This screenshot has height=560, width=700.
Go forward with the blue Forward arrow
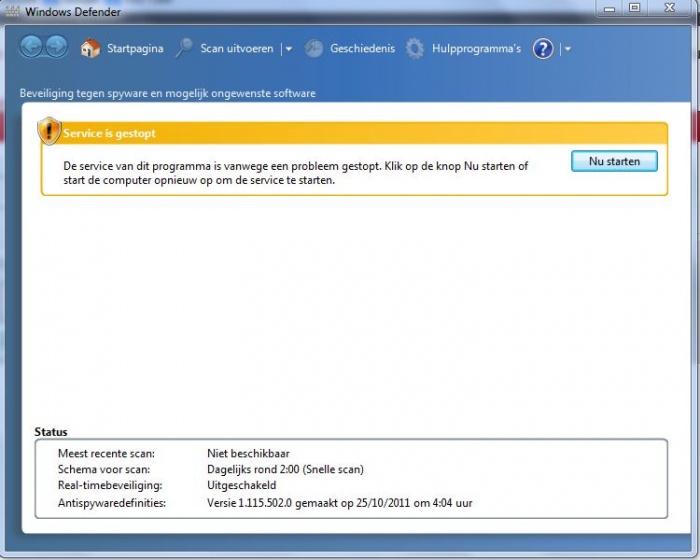point(57,47)
